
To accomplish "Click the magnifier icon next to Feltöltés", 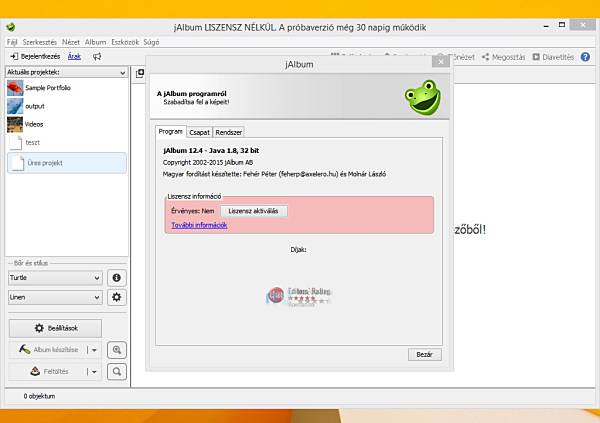I will 117,372.
